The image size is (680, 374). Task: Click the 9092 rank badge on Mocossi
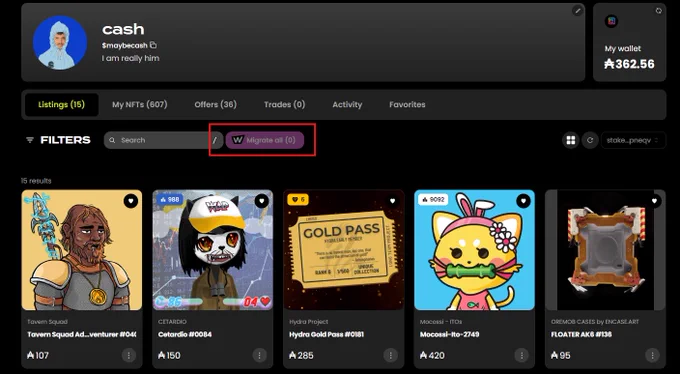(x=433, y=200)
